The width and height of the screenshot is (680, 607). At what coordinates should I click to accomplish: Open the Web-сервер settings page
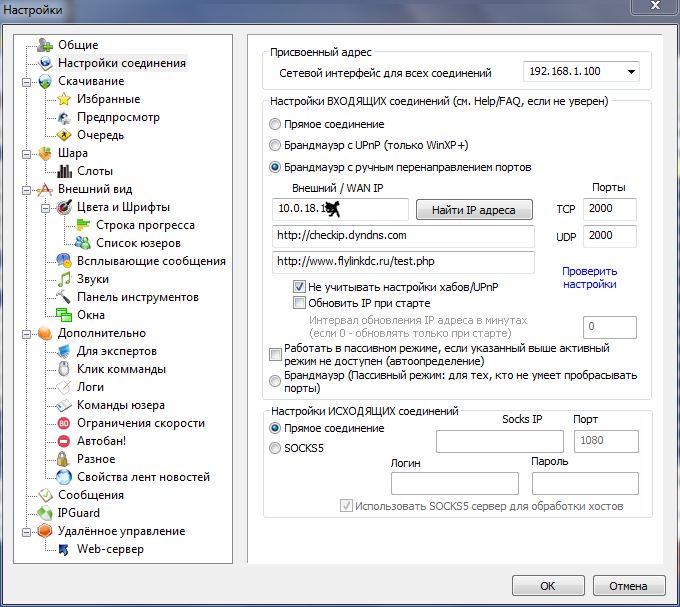point(109,549)
